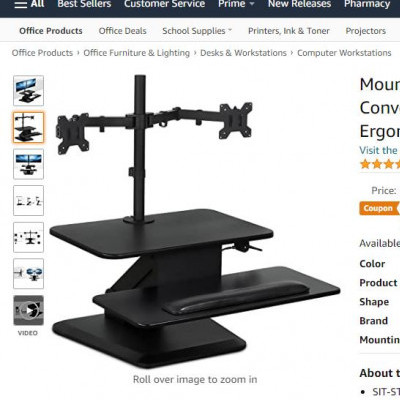400x400 pixels.
Task: Navigate to Desks & Workstations breadcrumb
Action: [243, 53]
